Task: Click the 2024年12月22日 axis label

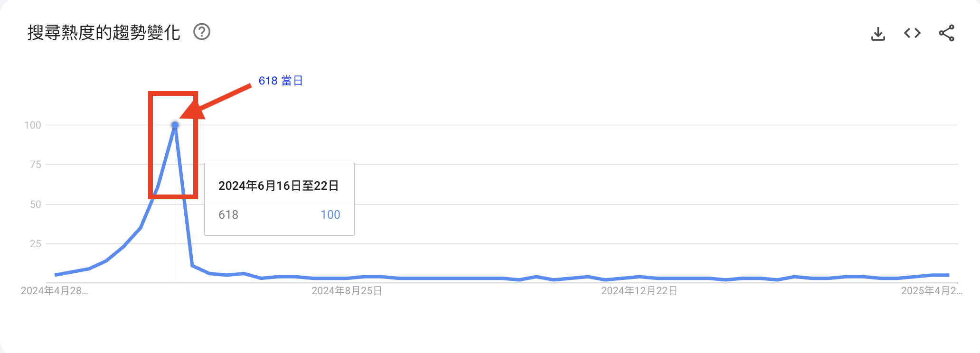Action: pyautogui.click(x=639, y=290)
